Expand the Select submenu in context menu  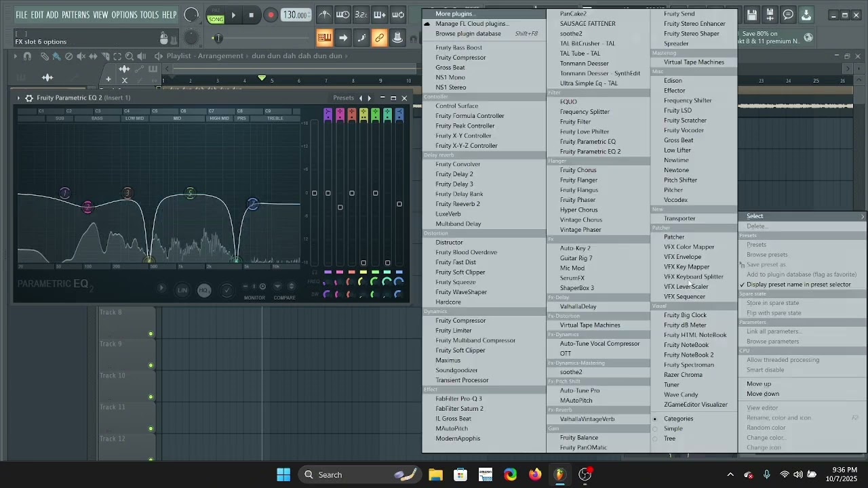click(802, 216)
